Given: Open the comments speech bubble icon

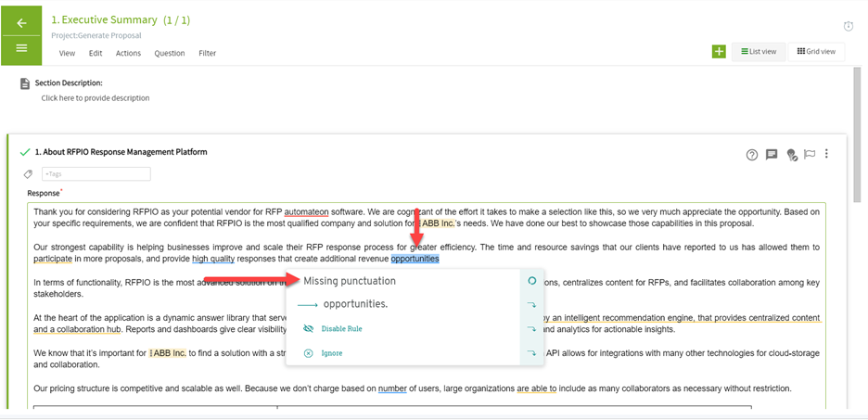Looking at the screenshot, I should pos(772,155).
